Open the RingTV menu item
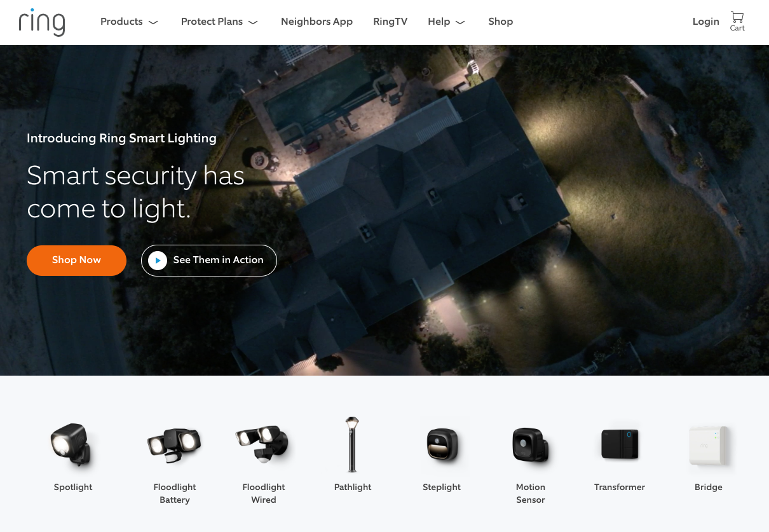The image size is (769, 532). [x=390, y=22]
